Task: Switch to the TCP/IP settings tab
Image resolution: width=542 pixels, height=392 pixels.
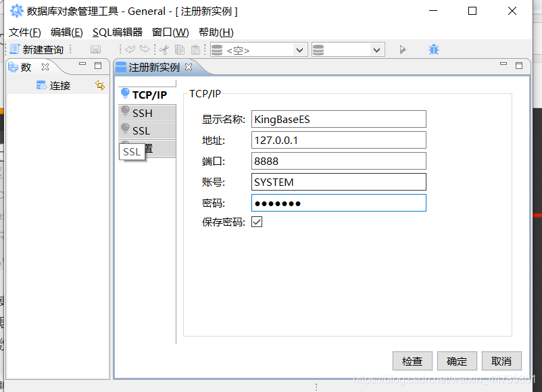Action: (x=147, y=95)
